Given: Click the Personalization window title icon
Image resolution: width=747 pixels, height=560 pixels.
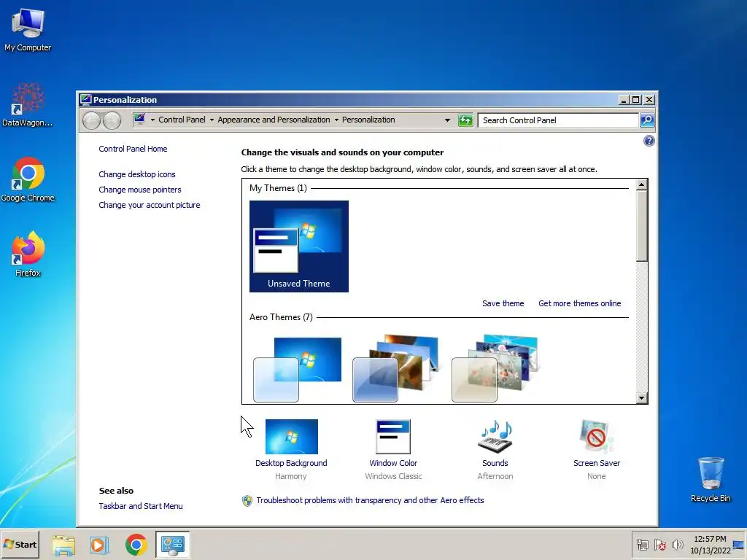Looking at the screenshot, I should tap(86, 99).
